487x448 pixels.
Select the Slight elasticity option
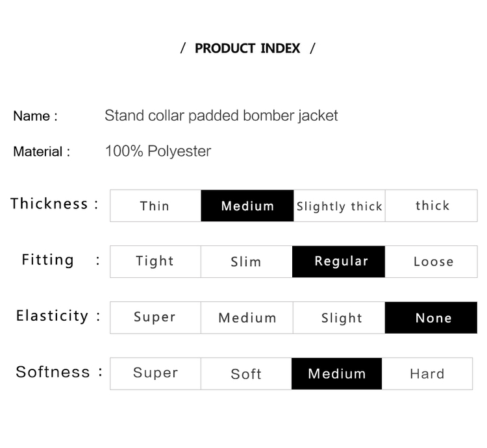click(339, 317)
